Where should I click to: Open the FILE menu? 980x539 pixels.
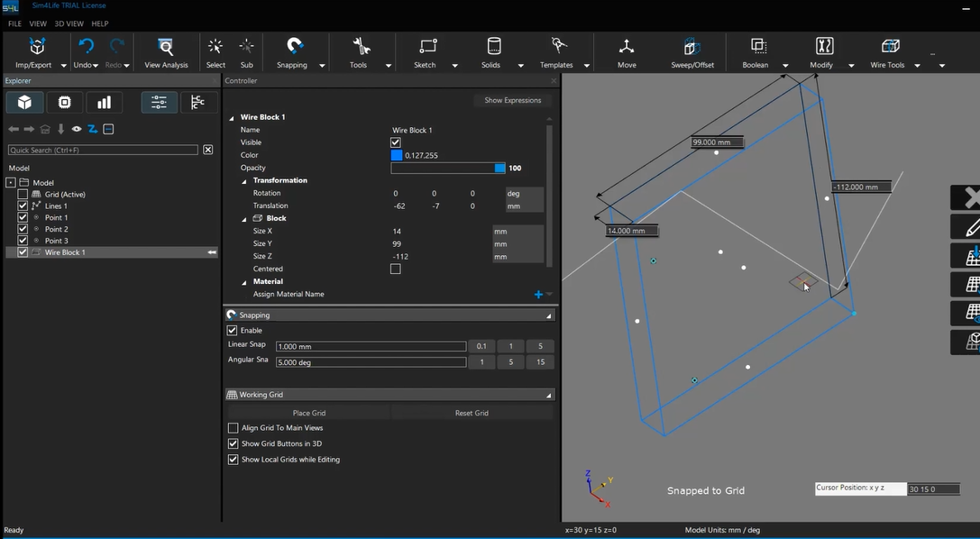(x=14, y=23)
